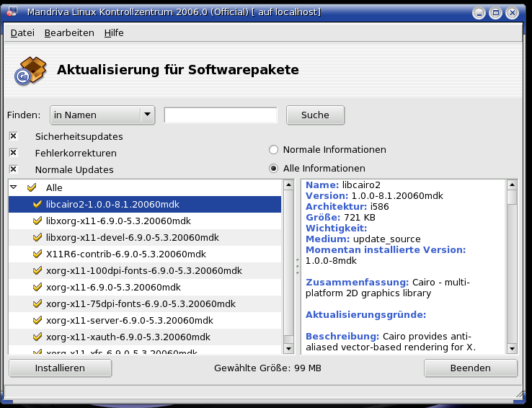Click the title bar application icon

click(x=12, y=12)
